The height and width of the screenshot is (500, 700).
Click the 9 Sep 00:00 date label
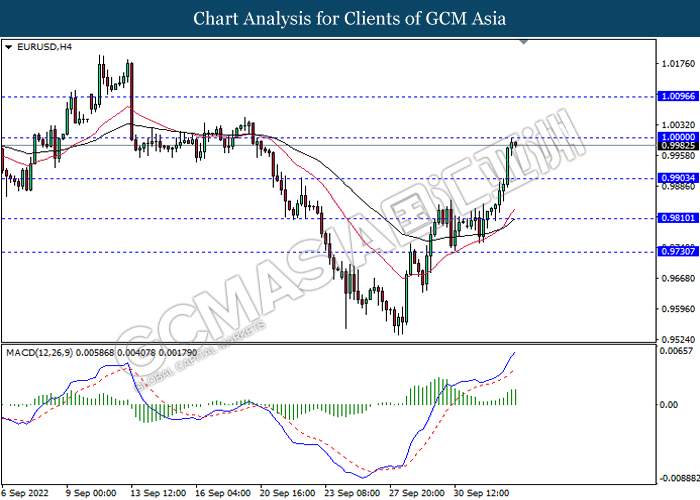[92, 493]
